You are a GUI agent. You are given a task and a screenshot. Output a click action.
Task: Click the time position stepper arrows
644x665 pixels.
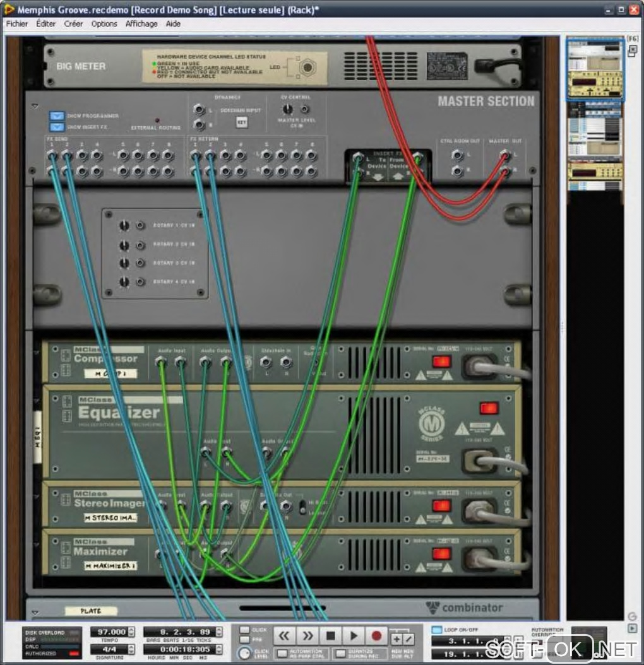tap(219, 649)
